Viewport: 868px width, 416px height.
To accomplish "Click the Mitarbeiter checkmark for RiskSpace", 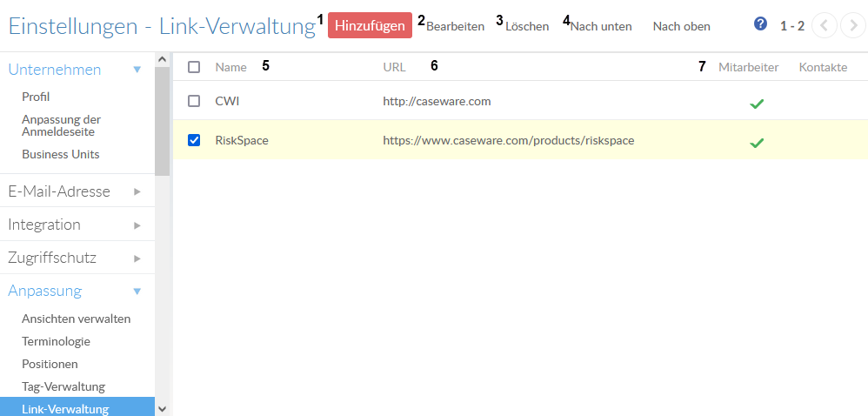I will [x=757, y=144].
